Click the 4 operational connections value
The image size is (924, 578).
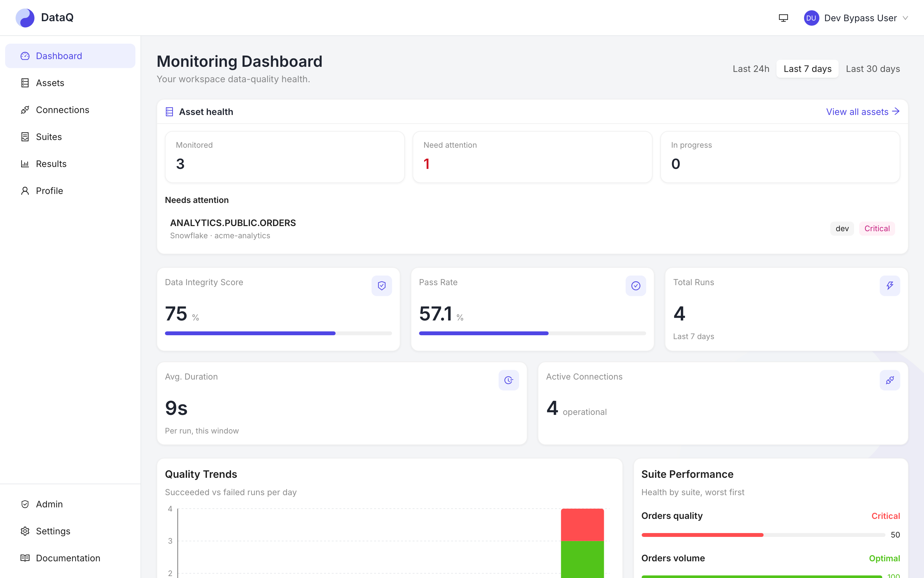576,409
